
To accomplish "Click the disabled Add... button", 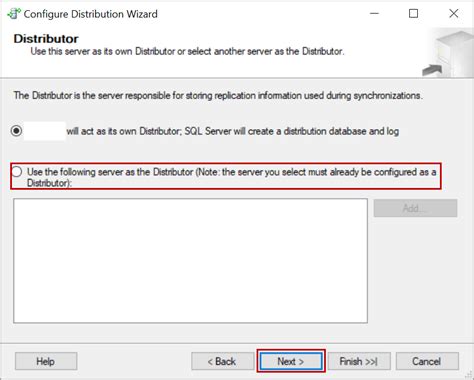I will pyautogui.click(x=415, y=208).
